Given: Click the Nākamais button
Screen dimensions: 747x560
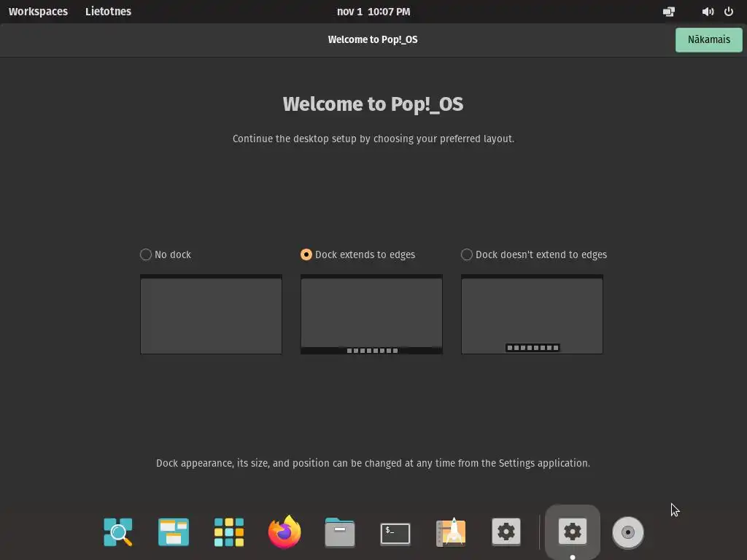Looking at the screenshot, I should coord(709,39).
